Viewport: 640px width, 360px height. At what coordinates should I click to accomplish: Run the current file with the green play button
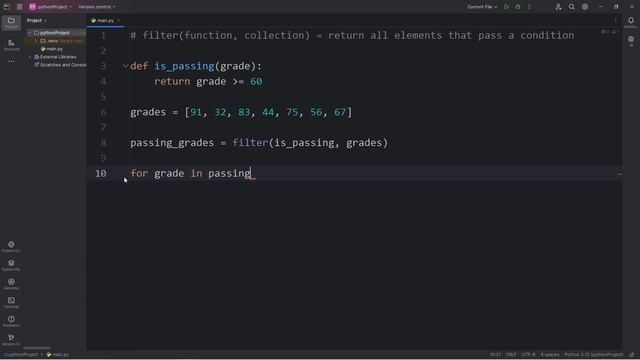tap(507, 7)
